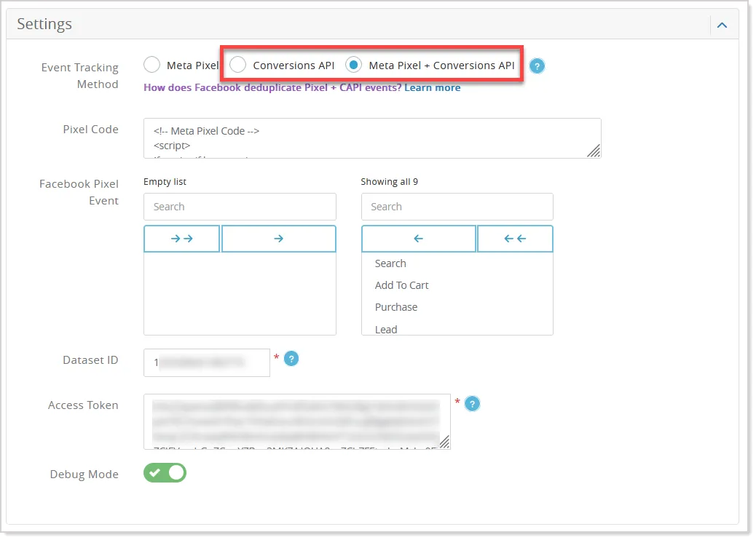Image resolution: width=756 pixels, height=540 pixels.
Task: Open help icon next to Dataset ID
Action: (291, 359)
